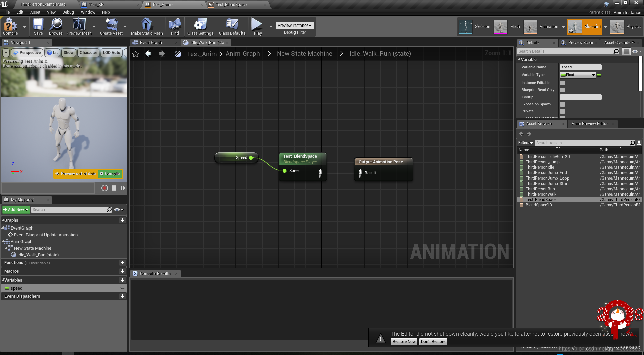Click Anim Graph breadcrumb link

[243, 54]
